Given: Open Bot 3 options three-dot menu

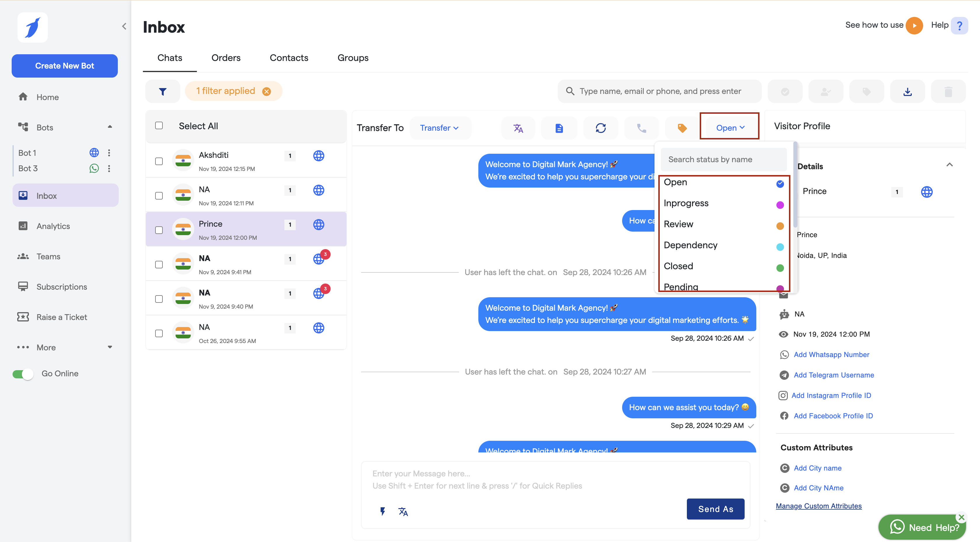Looking at the screenshot, I should (109, 168).
